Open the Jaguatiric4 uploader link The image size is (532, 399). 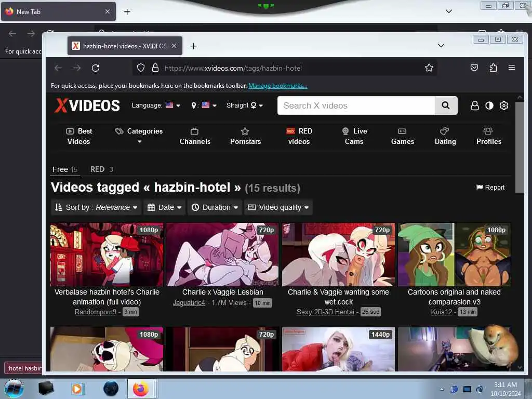189,303
